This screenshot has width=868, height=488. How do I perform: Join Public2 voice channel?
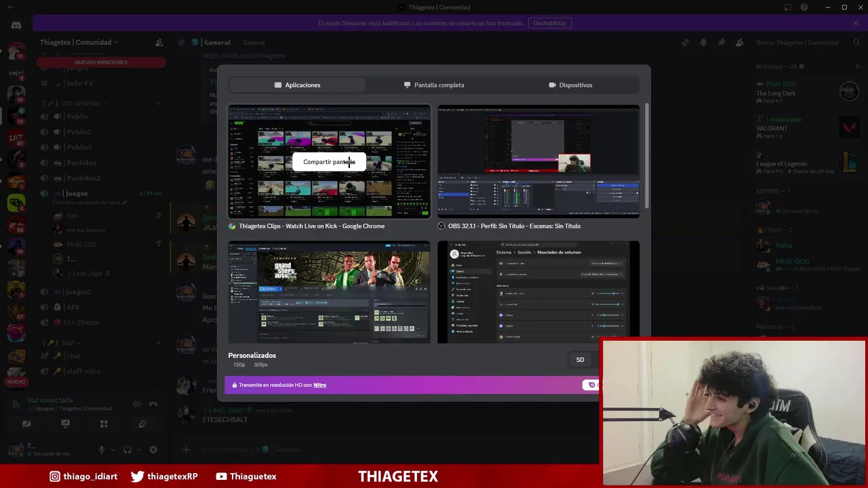100,132
